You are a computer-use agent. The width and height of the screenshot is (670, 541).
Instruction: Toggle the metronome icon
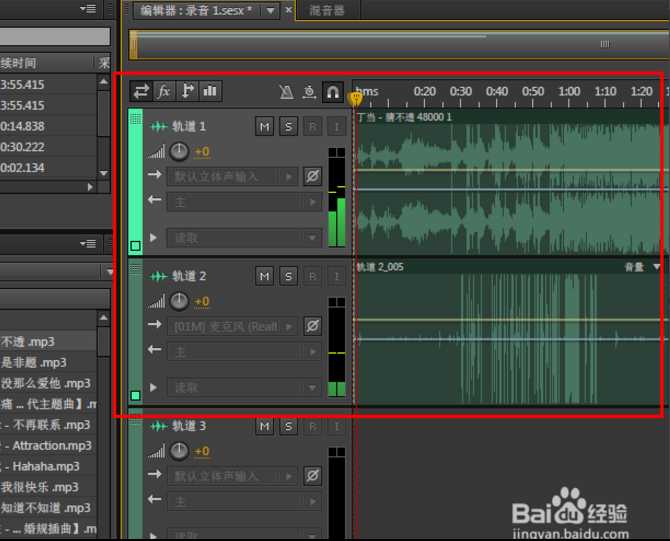[x=286, y=91]
